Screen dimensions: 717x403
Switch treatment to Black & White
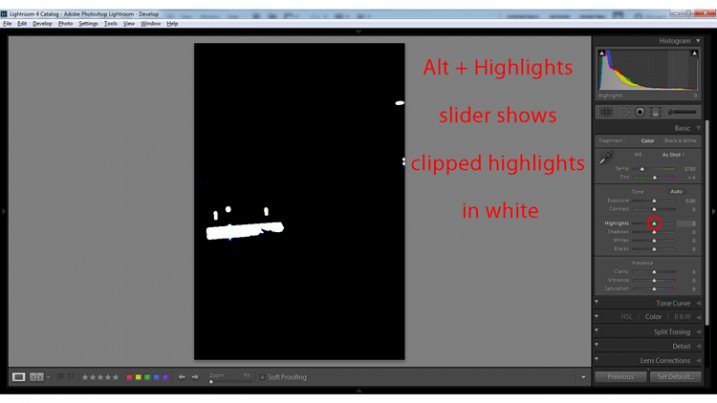(680, 141)
